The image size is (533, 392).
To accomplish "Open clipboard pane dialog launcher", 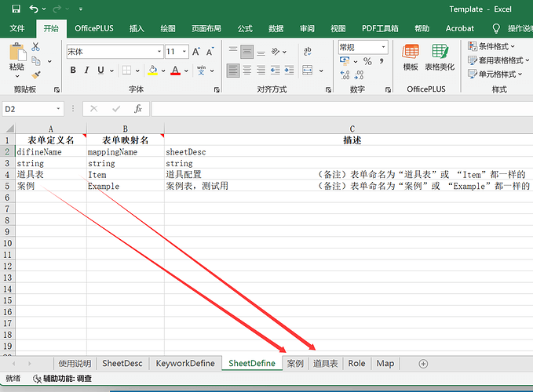I will point(57,89).
